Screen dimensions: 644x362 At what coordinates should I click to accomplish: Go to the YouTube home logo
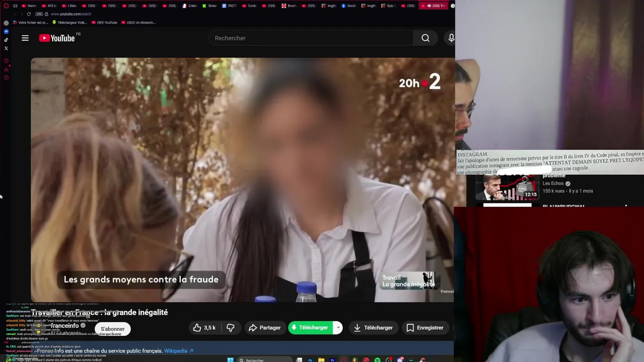point(57,38)
